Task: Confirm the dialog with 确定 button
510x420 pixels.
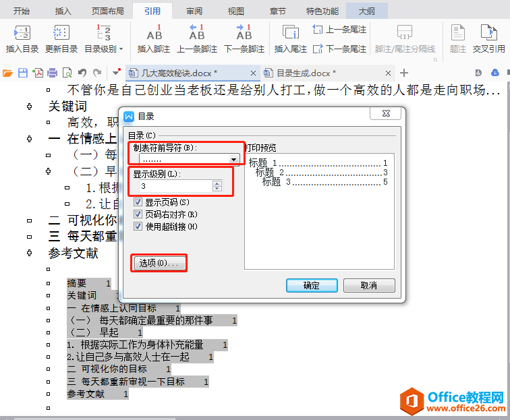Action: (x=312, y=285)
